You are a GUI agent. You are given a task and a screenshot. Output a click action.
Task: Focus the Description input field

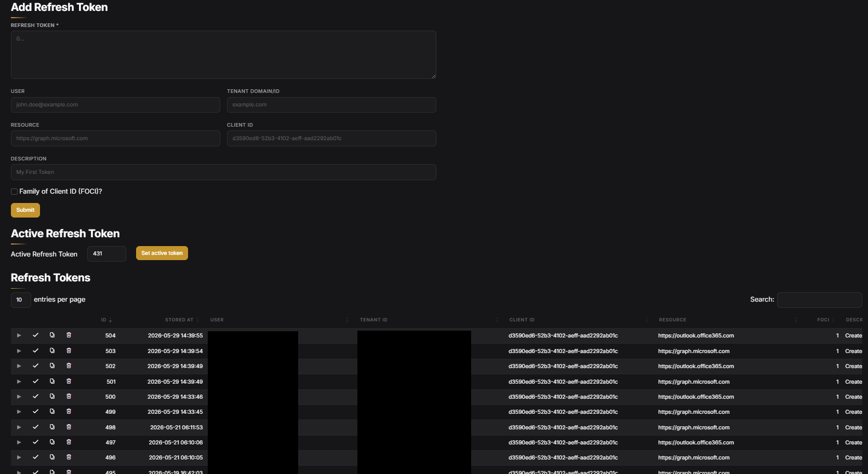point(223,172)
